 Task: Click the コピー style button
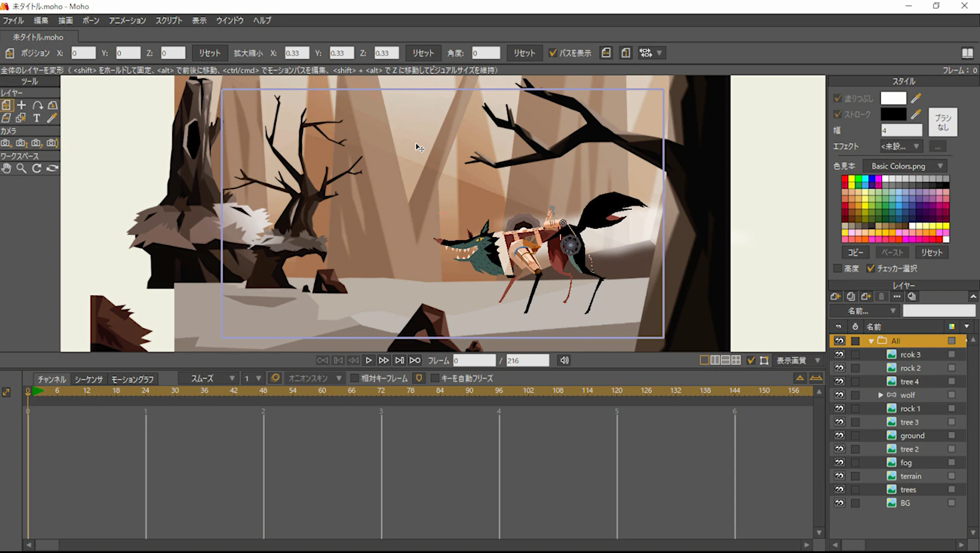tap(856, 252)
